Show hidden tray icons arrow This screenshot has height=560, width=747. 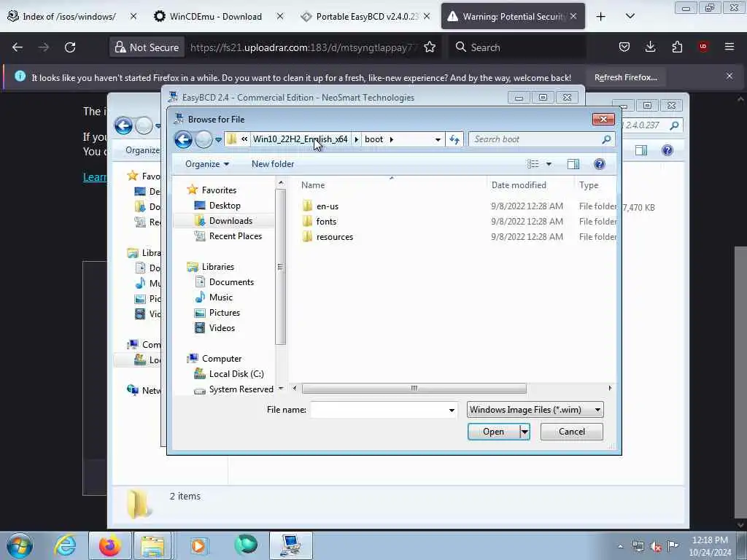620,547
